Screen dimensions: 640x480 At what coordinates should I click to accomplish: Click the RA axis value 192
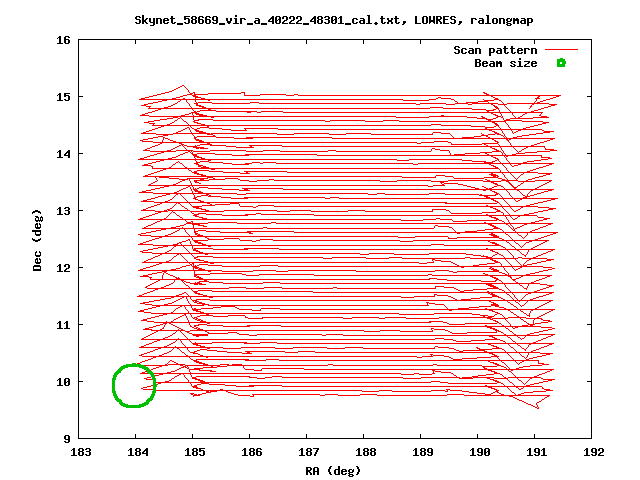click(x=594, y=452)
